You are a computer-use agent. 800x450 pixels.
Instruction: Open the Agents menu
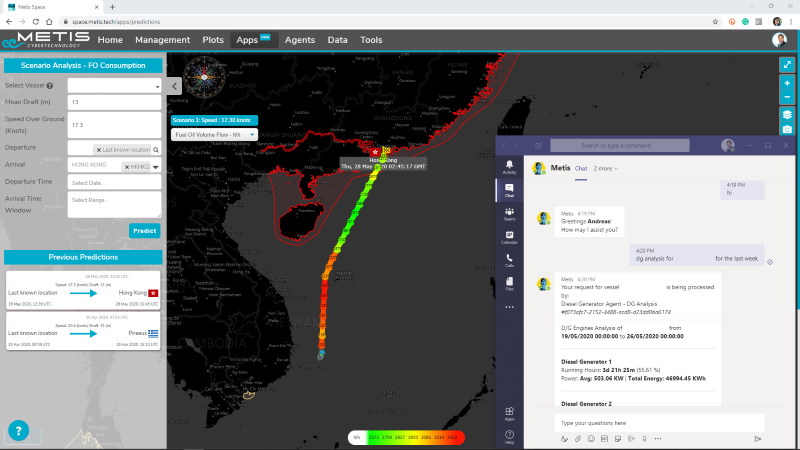pos(299,40)
